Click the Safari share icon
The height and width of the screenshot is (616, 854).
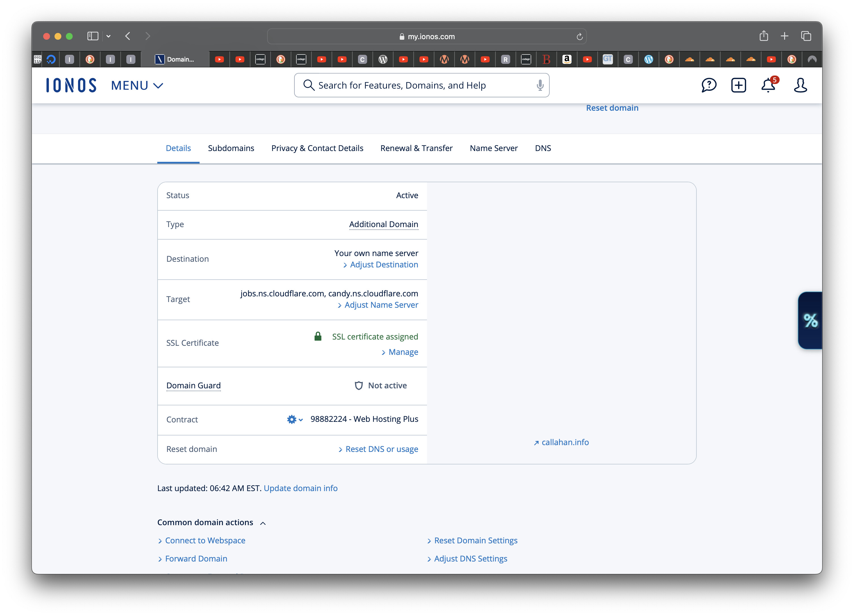763,36
